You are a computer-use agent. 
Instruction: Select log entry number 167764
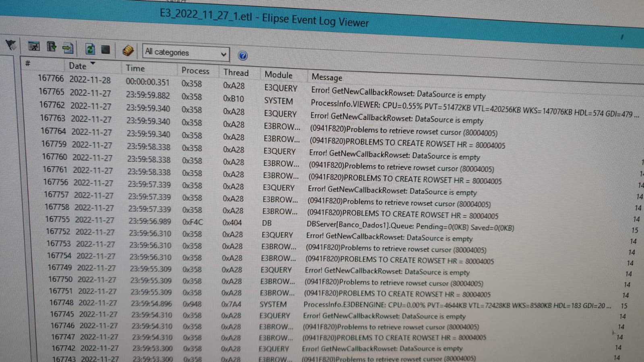point(54,130)
